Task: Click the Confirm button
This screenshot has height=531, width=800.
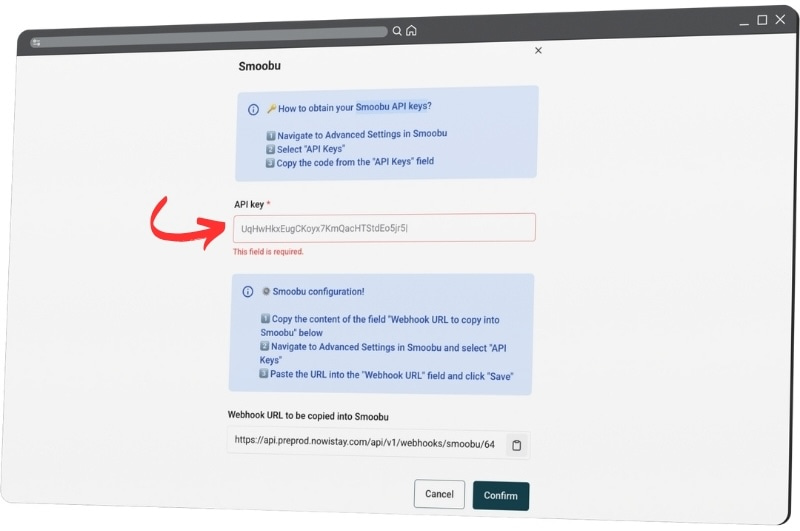Action: coord(501,495)
